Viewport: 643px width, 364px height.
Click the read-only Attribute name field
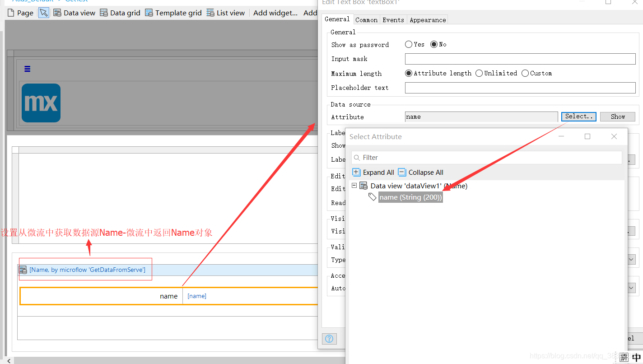[x=481, y=117]
